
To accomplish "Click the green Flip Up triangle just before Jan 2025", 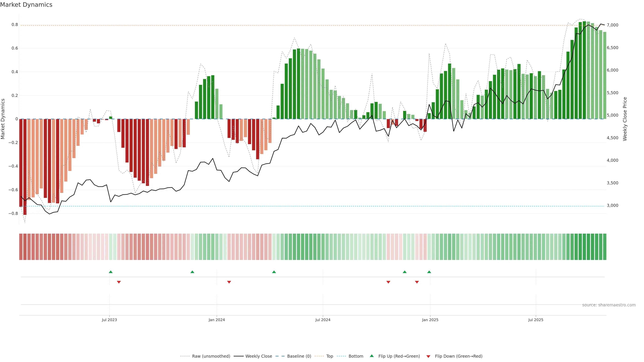I will coord(429,272).
